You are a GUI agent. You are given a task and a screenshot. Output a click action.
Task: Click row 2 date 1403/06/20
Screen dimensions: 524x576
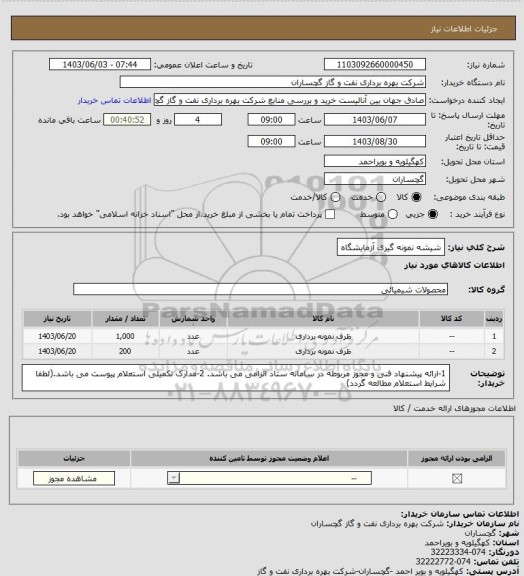(57, 351)
